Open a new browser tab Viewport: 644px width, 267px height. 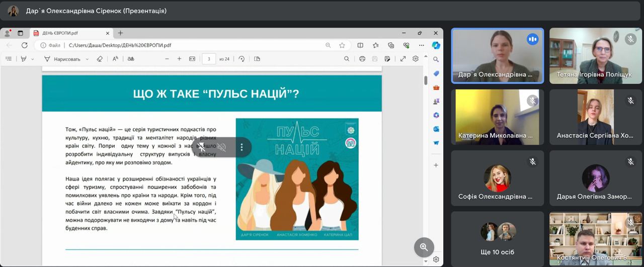(120, 33)
